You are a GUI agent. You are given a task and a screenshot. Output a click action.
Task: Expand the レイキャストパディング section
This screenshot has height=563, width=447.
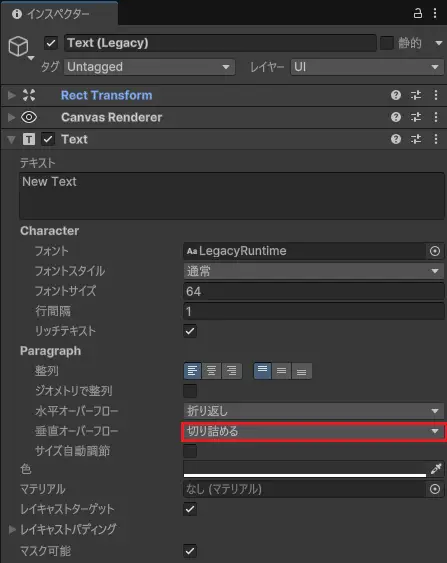[12, 529]
